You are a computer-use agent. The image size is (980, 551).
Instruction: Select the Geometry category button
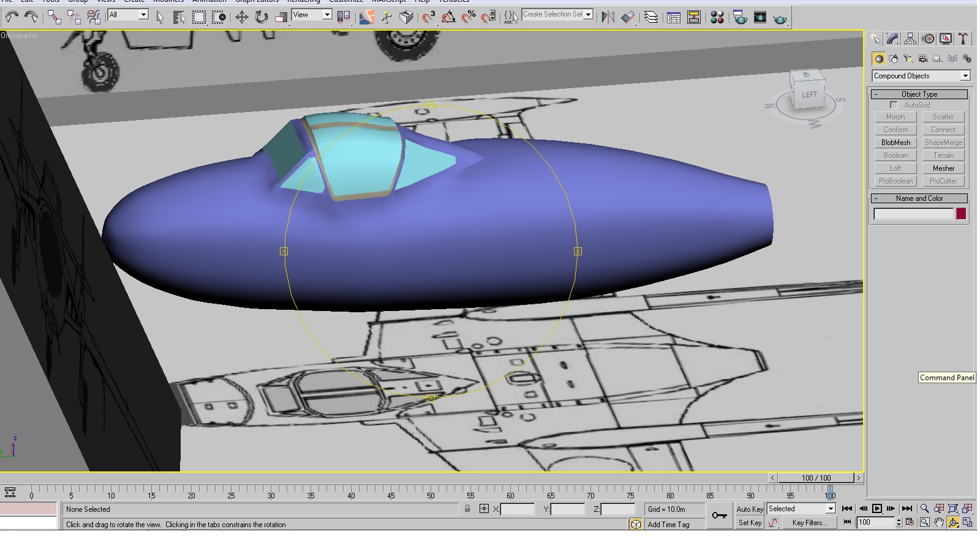tap(879, 59)
